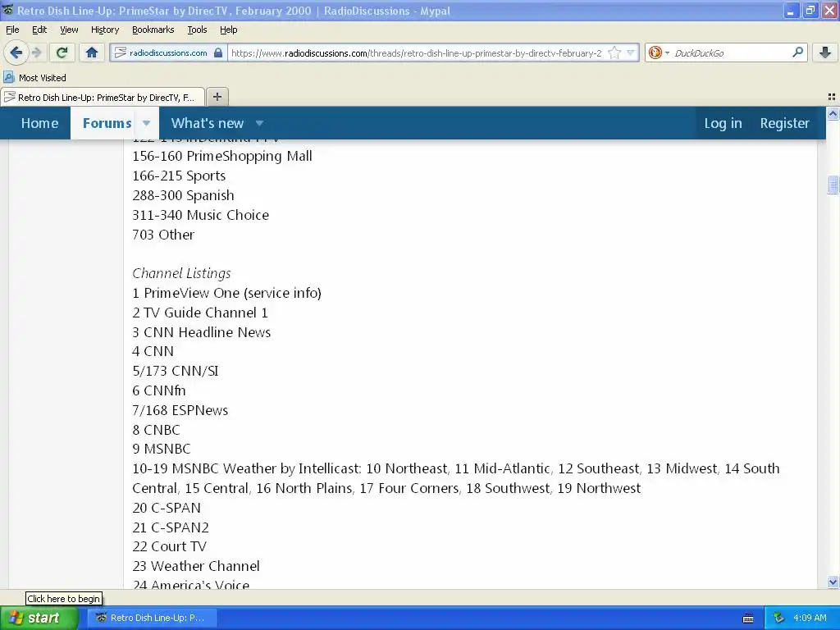
Task: Click the padlock site security icon
Action: [x=218, y=52]
